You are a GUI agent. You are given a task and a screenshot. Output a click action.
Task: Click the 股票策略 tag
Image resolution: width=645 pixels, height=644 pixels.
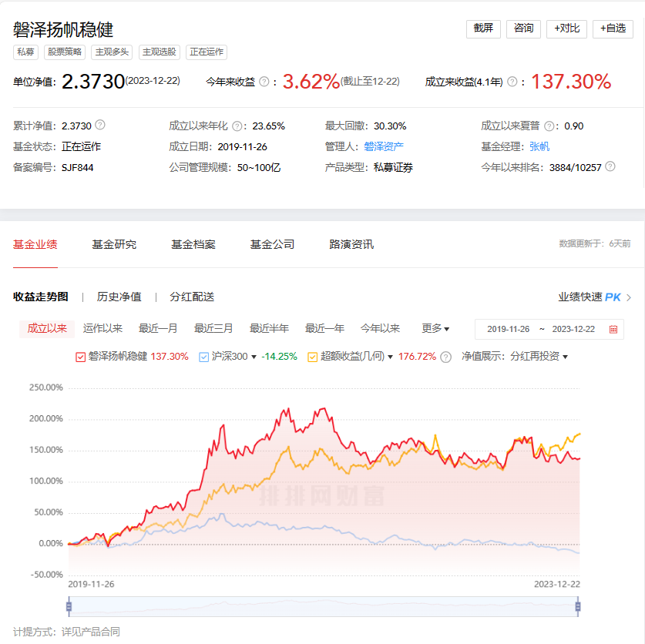coord(65,52)
